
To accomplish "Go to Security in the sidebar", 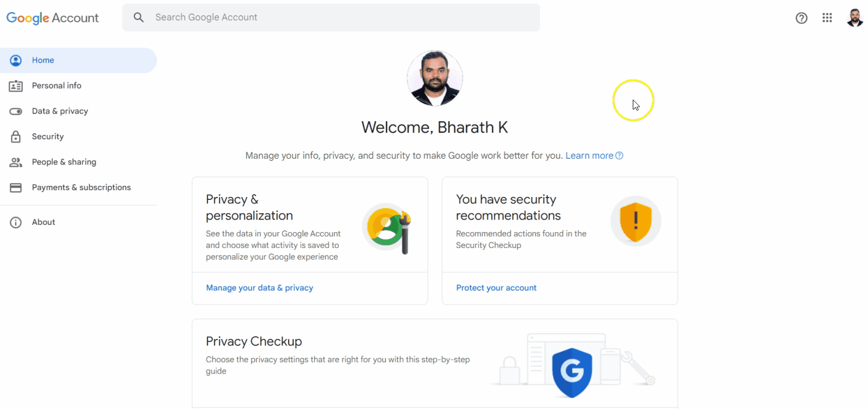I will click(78, 137).
